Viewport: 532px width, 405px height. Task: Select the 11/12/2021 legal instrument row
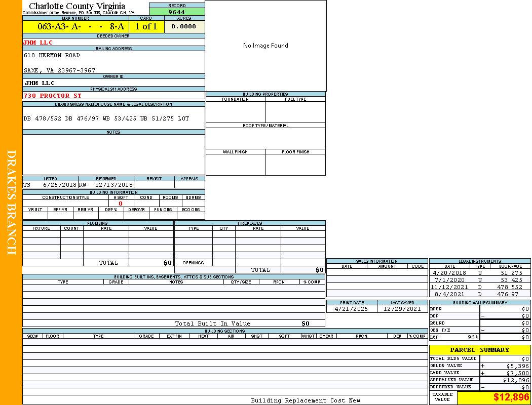click(479, 287)
